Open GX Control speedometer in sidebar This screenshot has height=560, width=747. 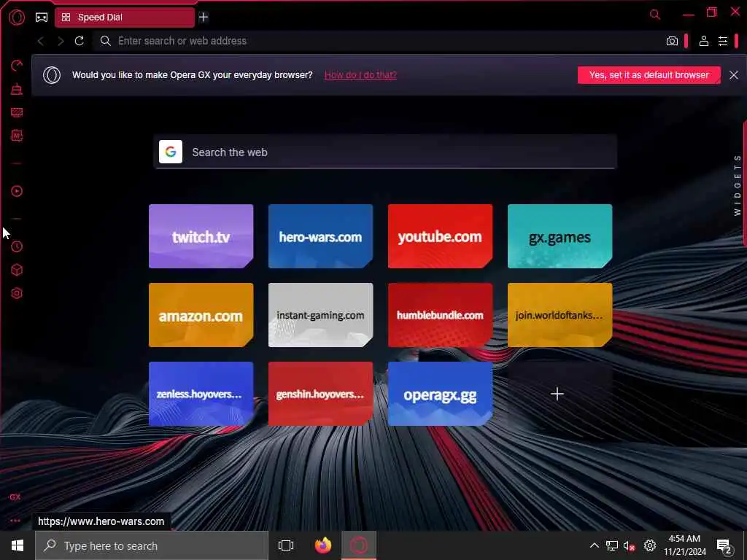pos(17,65)
